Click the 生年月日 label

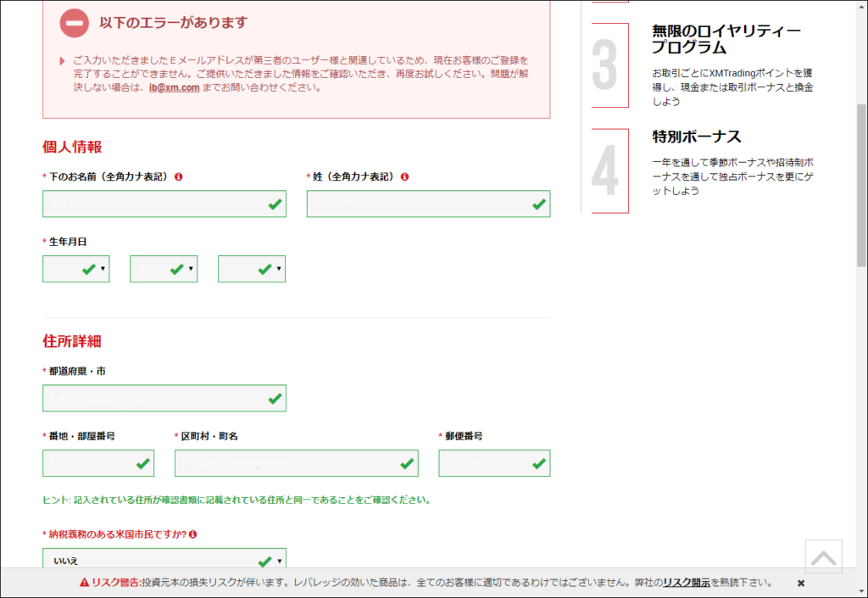tap(68, 242)
